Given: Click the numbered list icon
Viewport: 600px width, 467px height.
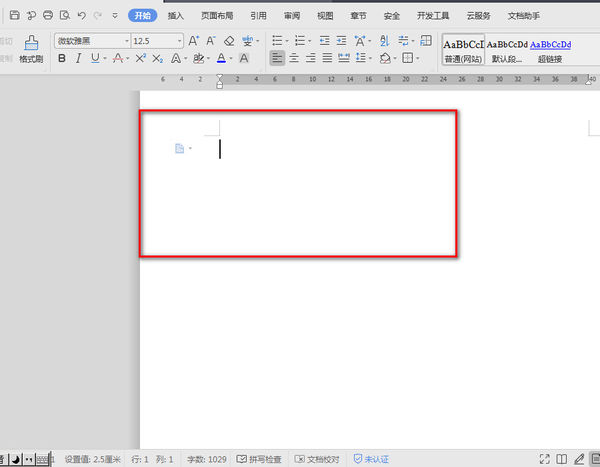Looking at the screenshot, I should (300, 41).
